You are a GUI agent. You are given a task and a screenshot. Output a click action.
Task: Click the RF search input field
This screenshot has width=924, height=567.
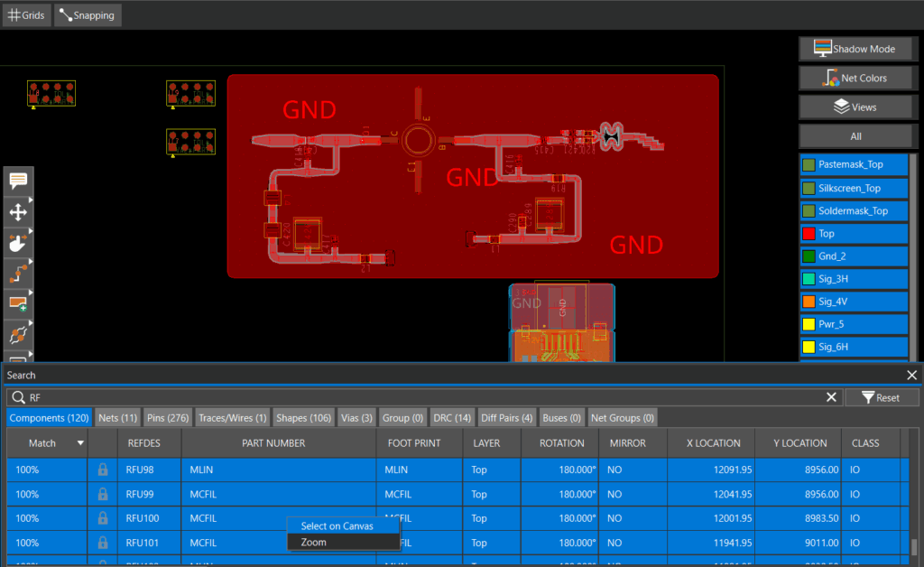(x=424, y=397)
